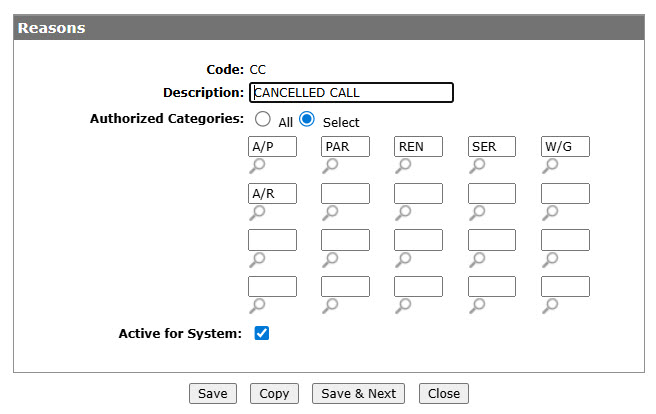This screenshot has height=414, width=656.
Task: Open lookup icon under REN category
Action: (403, 166)
